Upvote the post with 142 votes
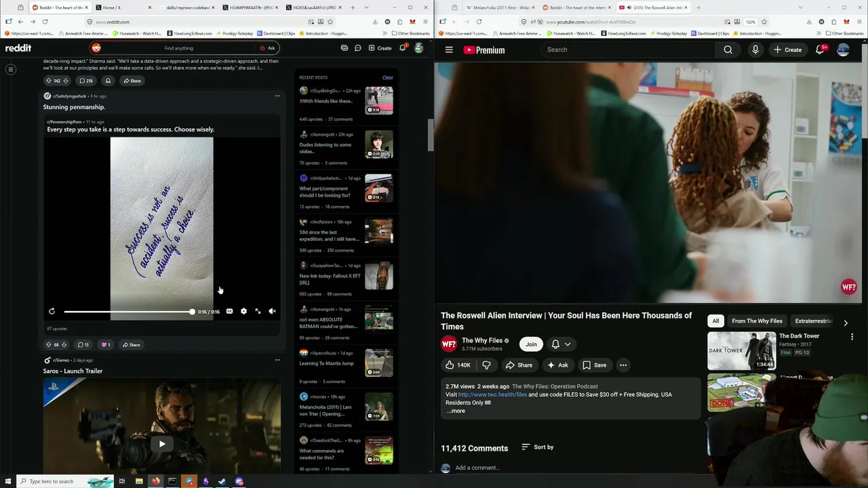Viewport: 868px width, 488px height. tap(48, 81)
